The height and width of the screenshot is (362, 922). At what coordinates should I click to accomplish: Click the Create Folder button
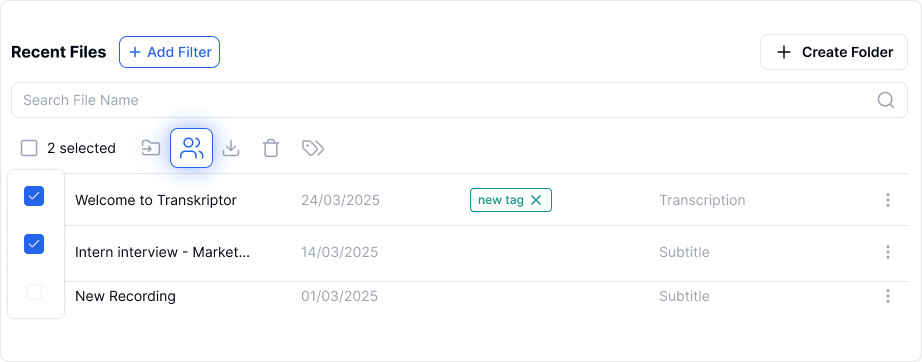pyautogui.click(x=834, y=52)
